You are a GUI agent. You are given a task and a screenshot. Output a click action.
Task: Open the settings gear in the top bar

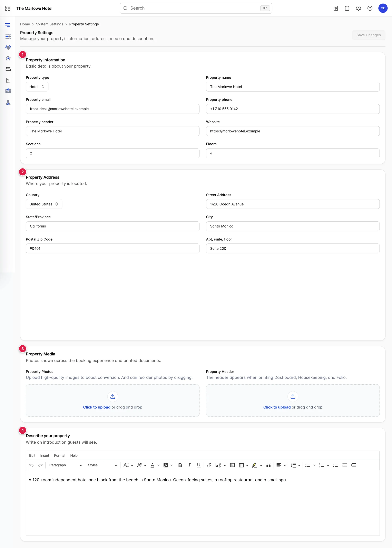point(359,8)
